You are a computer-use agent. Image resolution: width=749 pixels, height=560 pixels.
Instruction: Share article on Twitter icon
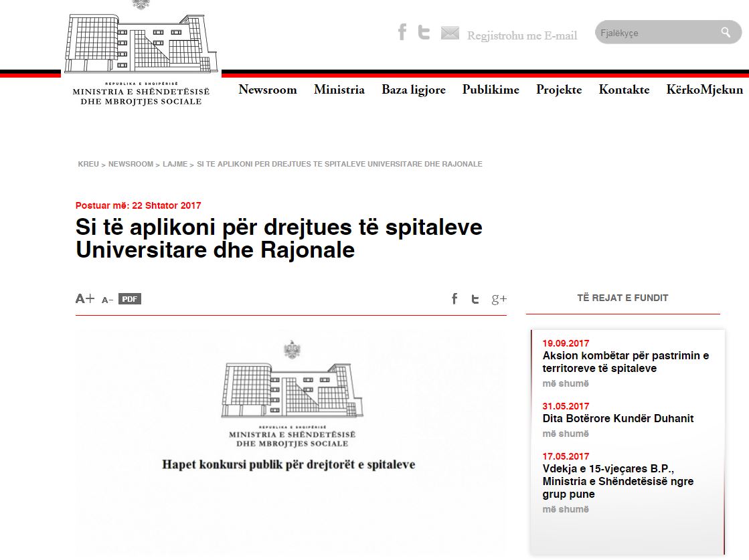pyautogui.click(x=475, y=299)
